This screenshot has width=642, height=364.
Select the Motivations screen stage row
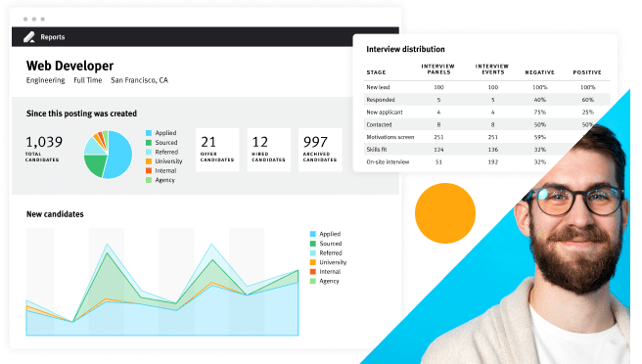pos(477,137)
